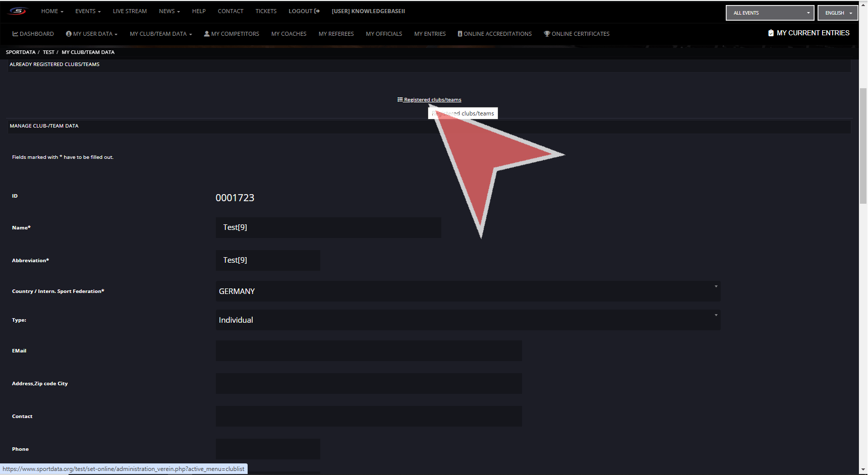868x475 pixels.
Task: Open the English language dropdown
Action: click(x=838, y=13)
